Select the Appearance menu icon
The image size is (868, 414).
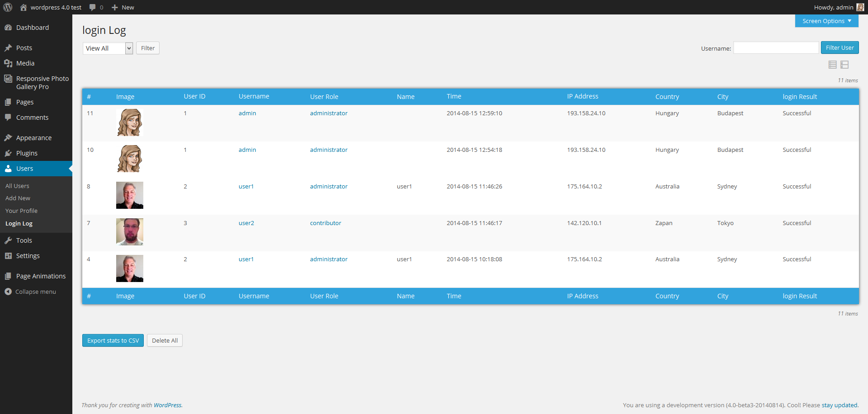pyautogui.click(x=9, y=137)
